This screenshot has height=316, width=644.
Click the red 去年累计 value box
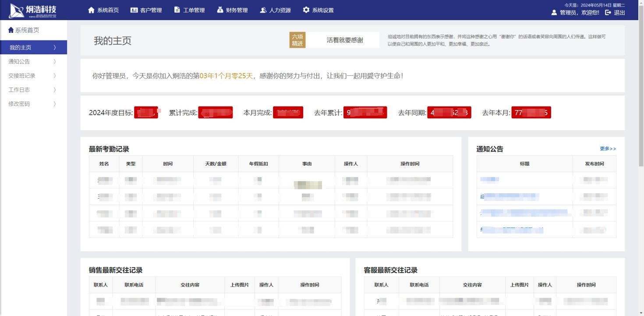pyautogui.click(x=365, y=113)
